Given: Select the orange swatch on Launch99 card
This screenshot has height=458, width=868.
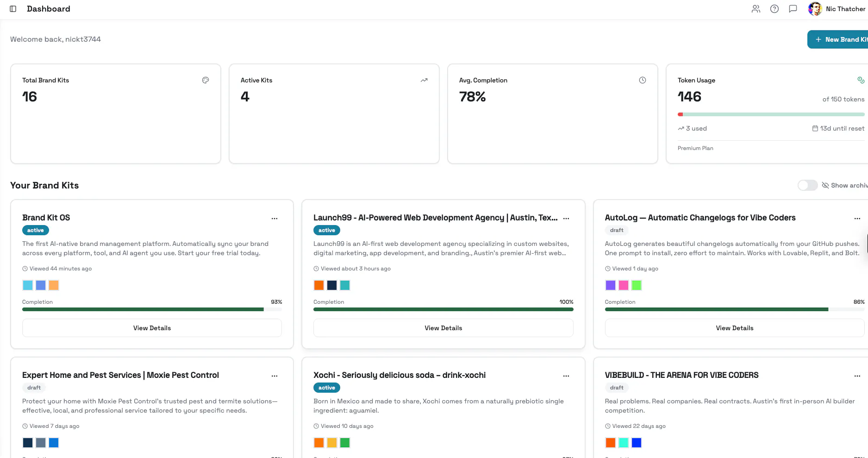Looking at the screenshot, I should click(x=319, y=285).
